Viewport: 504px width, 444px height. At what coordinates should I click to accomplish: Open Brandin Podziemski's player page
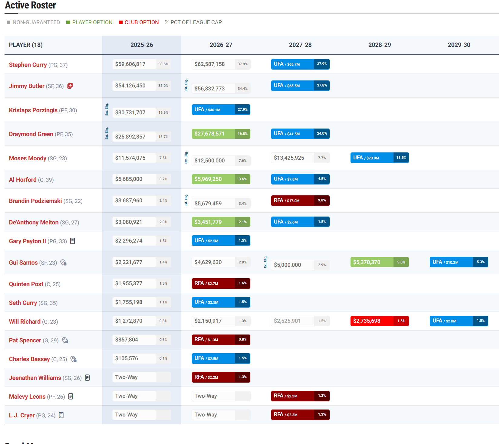click(35, 201)
